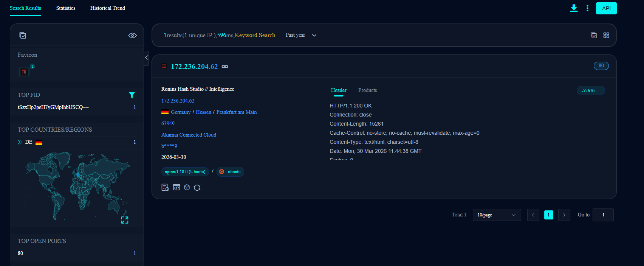The image size is (644, 266).
Task: Click the Akamai Connected Cloud organization link
Action: click(189, 135)
